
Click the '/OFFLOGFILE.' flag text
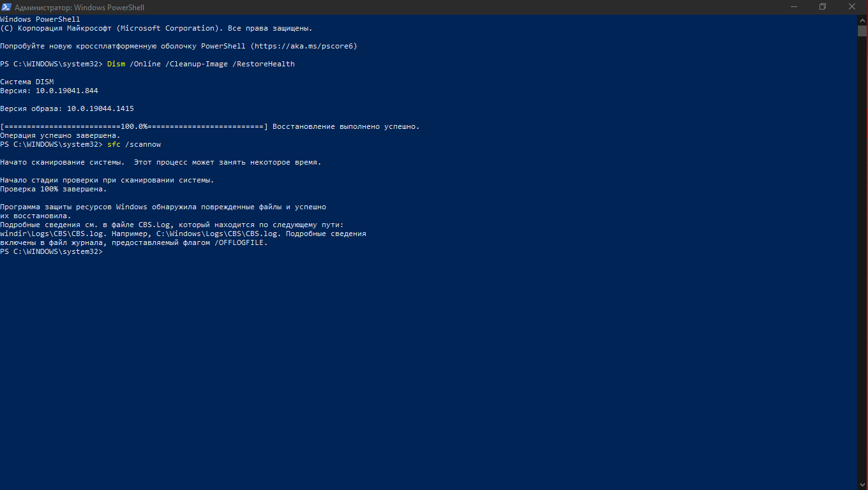[241, 243]
